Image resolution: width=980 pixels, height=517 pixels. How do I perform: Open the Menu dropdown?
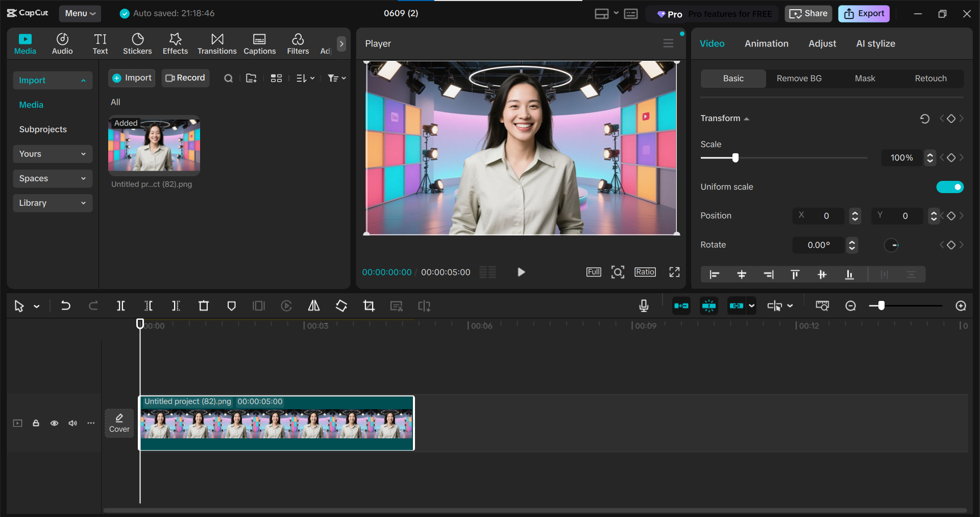point(80,13)
